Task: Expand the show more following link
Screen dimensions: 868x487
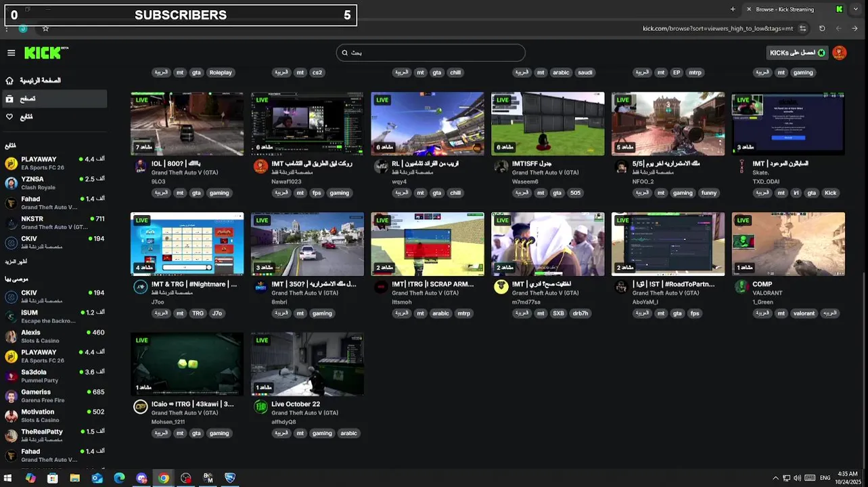Action: (16, 261)
